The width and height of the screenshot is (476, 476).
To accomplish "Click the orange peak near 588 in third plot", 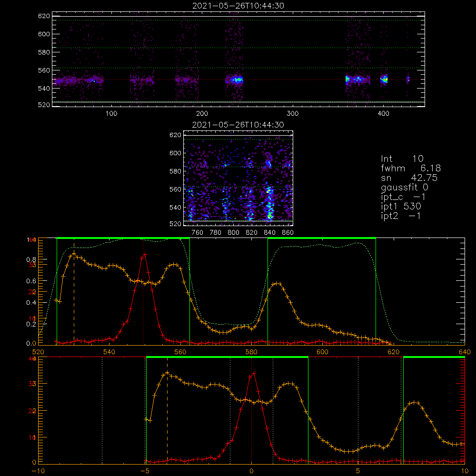I will pos(277,284).
